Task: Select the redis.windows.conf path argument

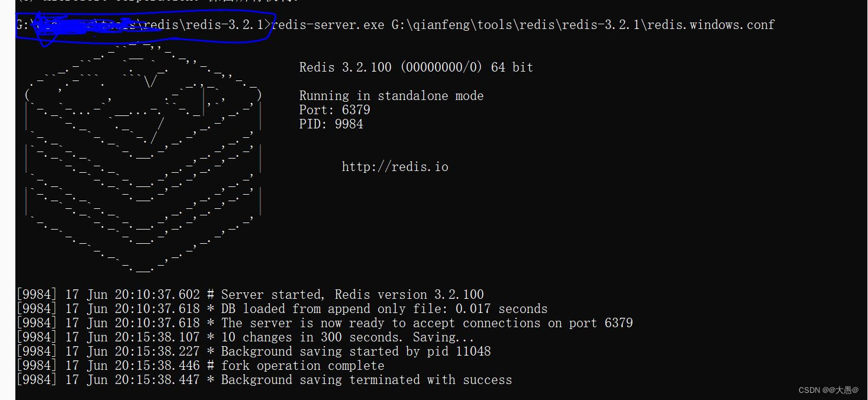Action: pyautogui.click(x=583, y=25)
